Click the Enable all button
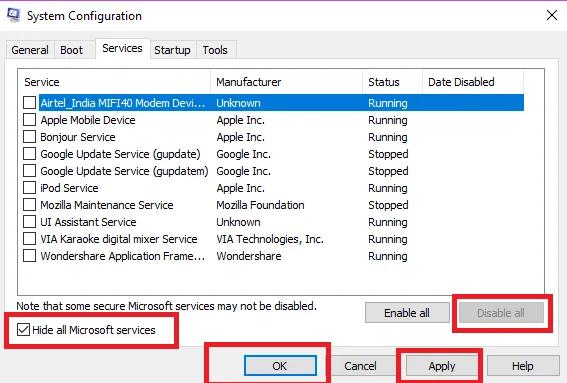Screen dimensions: 567x383 click(x=407, y=313)
